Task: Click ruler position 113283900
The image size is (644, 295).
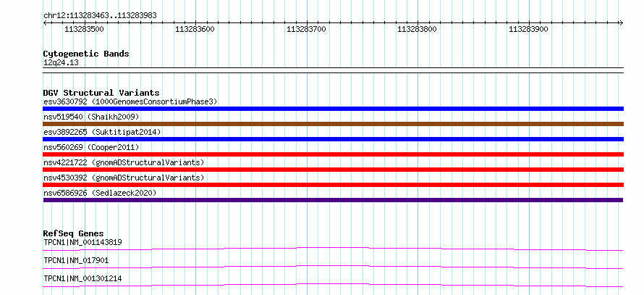Action: (x=528, y=30)
